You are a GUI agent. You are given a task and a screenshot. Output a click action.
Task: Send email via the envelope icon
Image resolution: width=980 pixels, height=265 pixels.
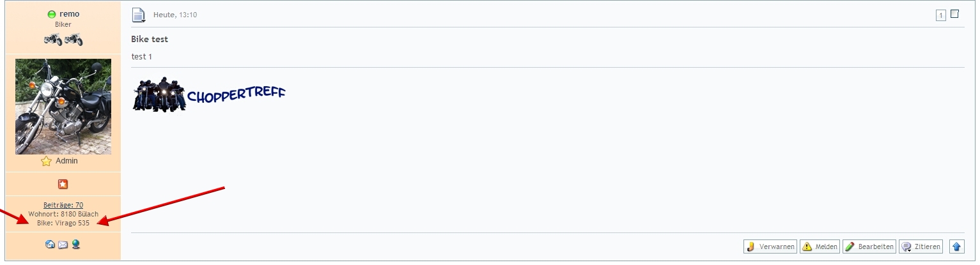(63, 245)
